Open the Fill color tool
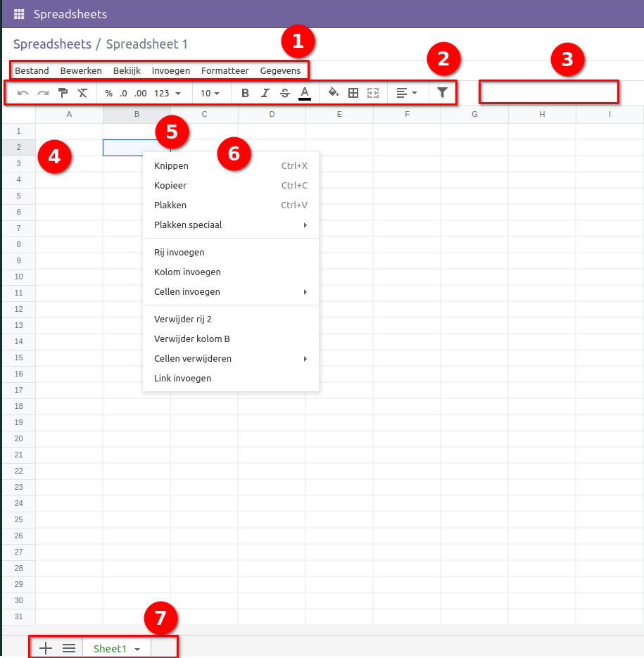 pyautogui.click(x=334, y=92)
